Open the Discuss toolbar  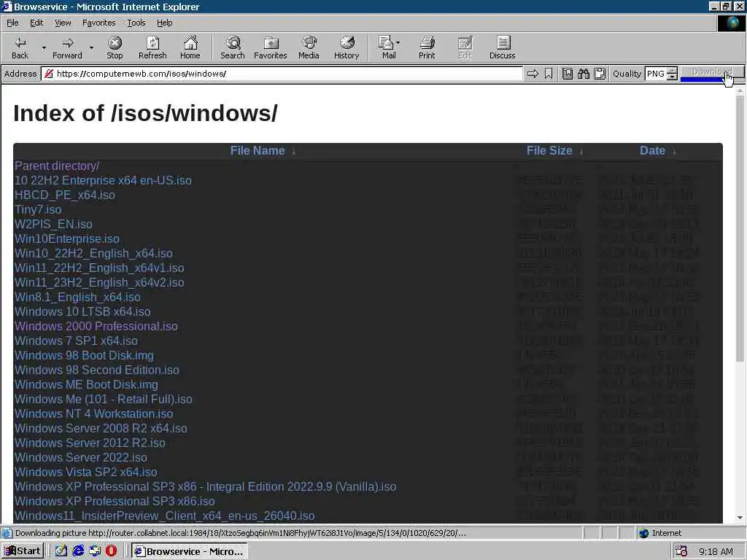pyautogui.click(x=502, y=47)
